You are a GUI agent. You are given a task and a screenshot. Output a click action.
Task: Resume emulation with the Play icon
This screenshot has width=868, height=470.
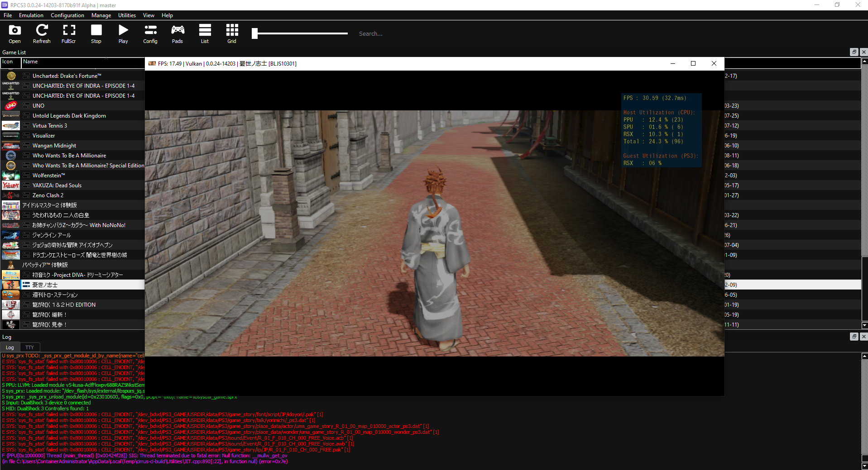click(x=123, y=33)
